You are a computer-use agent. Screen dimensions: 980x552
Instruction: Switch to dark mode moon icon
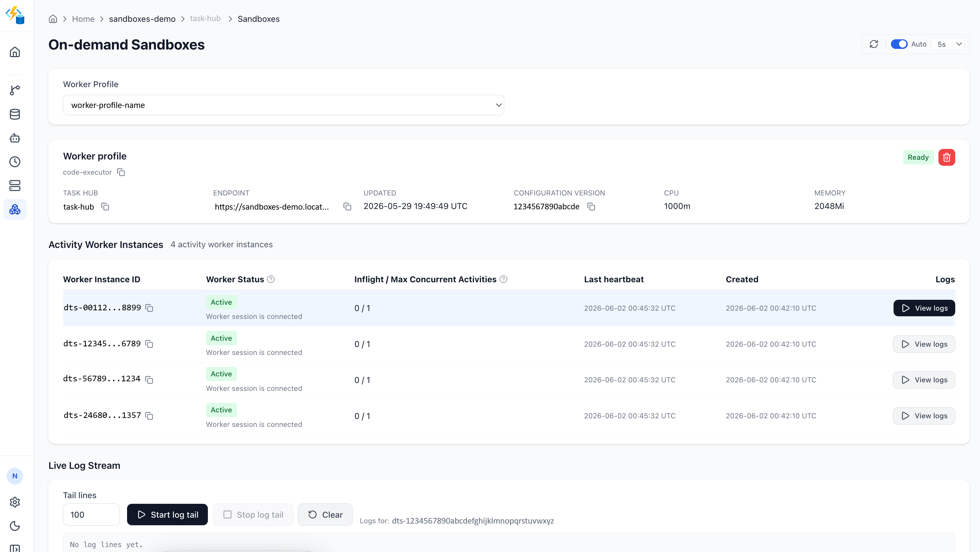(15, 526)
